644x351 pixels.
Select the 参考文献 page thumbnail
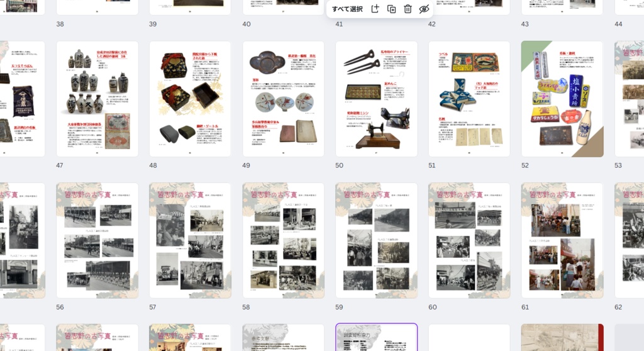[284, 337]
